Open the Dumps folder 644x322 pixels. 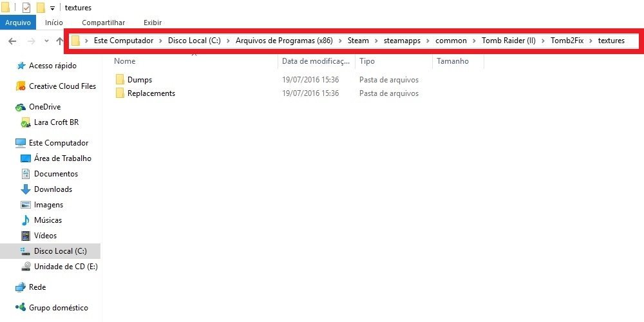pyautogui.click(x=139, y=80)
